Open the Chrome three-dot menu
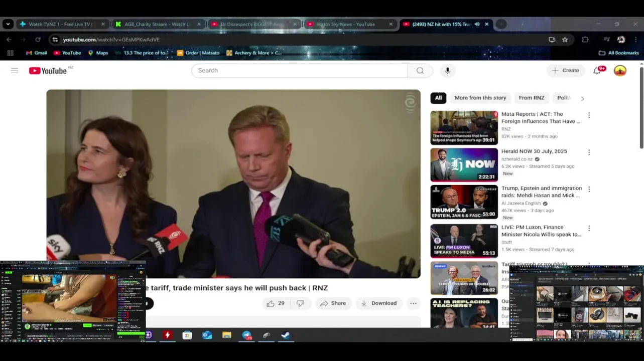Image resolution: width=644 pixels, height=361 pixels. tap(635, 40)
